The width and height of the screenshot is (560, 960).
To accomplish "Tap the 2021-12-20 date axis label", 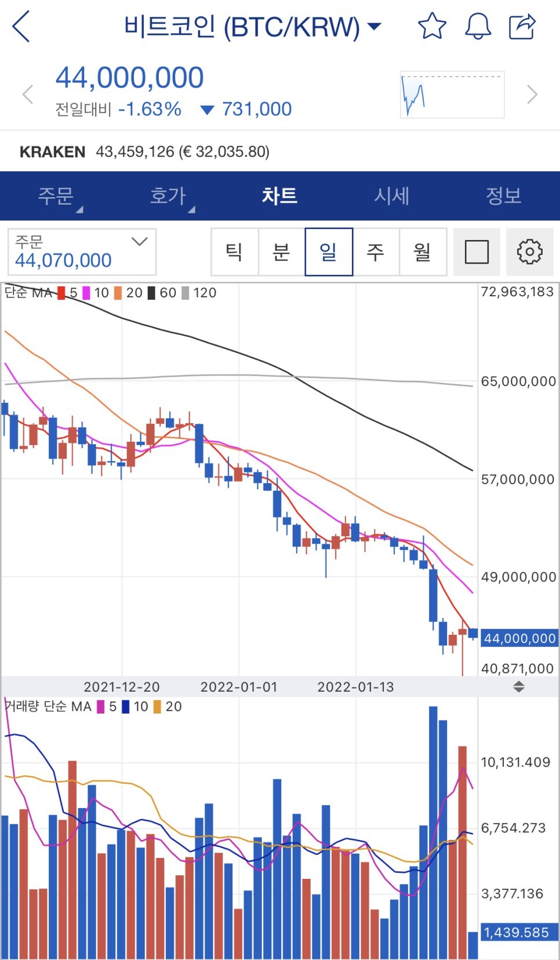I will 122,687.
